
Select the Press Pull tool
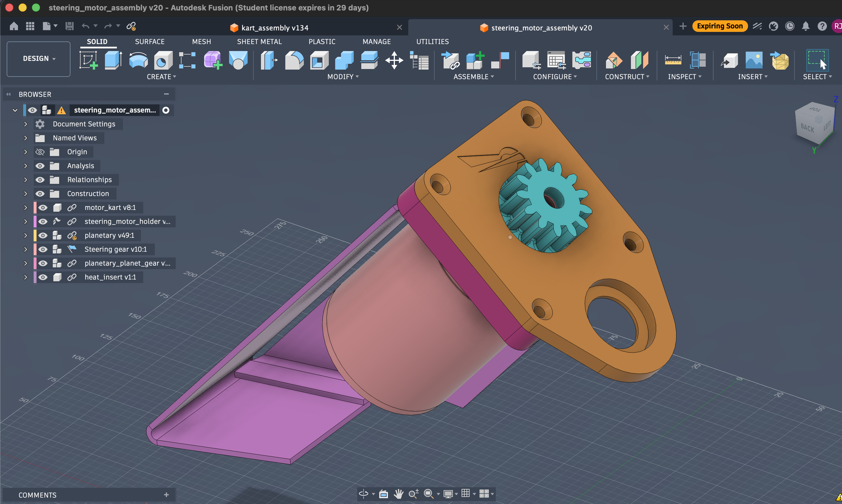pos(269,60)
